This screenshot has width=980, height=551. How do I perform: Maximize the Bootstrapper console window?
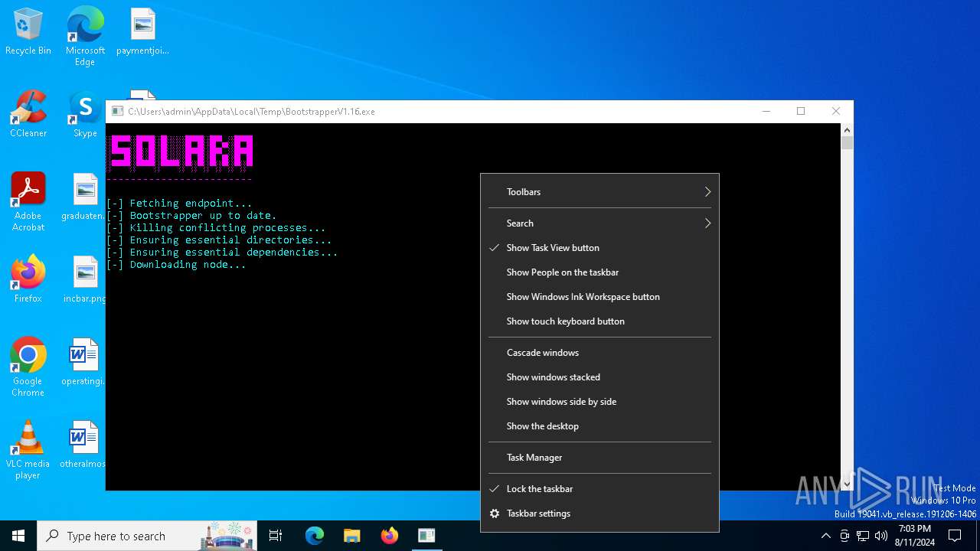801,111
